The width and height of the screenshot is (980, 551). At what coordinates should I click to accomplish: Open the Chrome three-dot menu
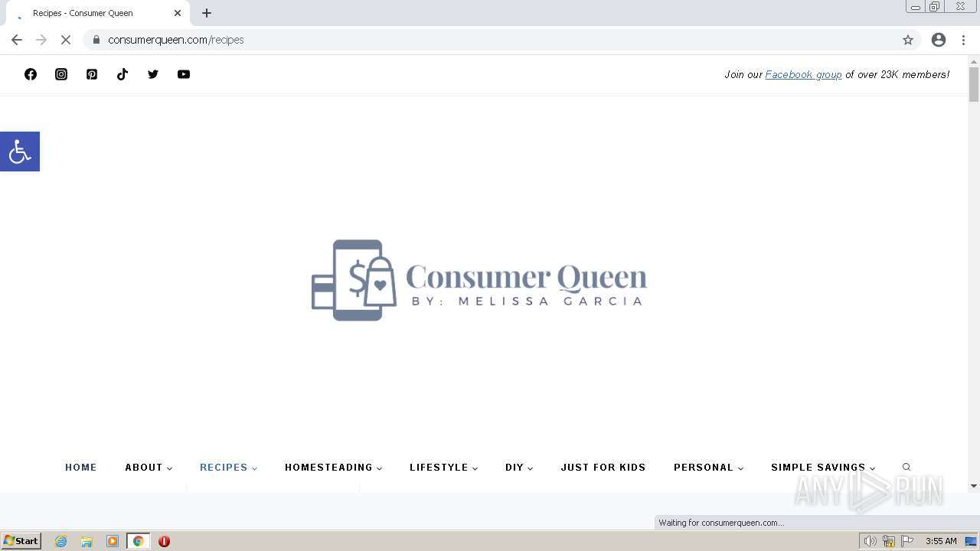tap(963, 40)
